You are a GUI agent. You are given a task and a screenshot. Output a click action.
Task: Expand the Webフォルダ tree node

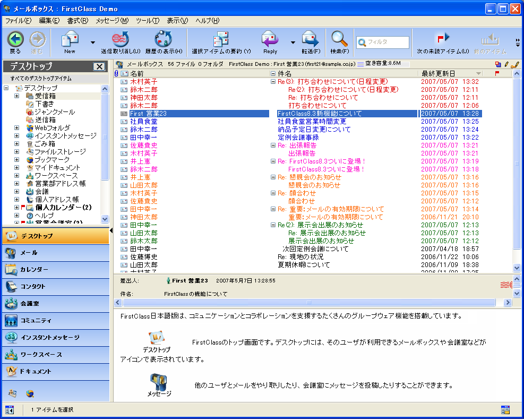pos(16,127)
